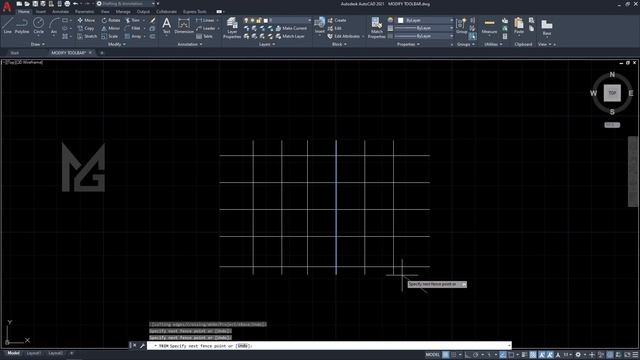The width and height of the screenshot is (640, 360).
Task: Open the lineweight ByLayer dropdown
Action: (x=424, y=28)
